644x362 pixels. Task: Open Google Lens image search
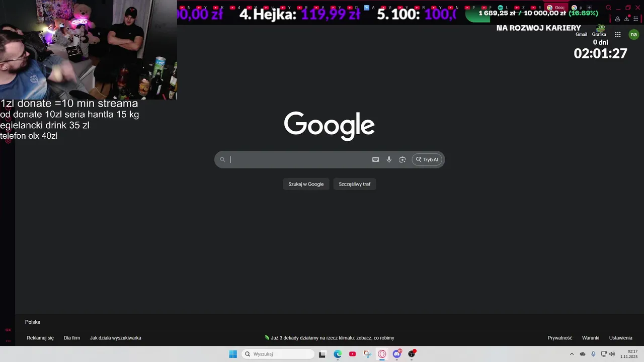[403, 159]
